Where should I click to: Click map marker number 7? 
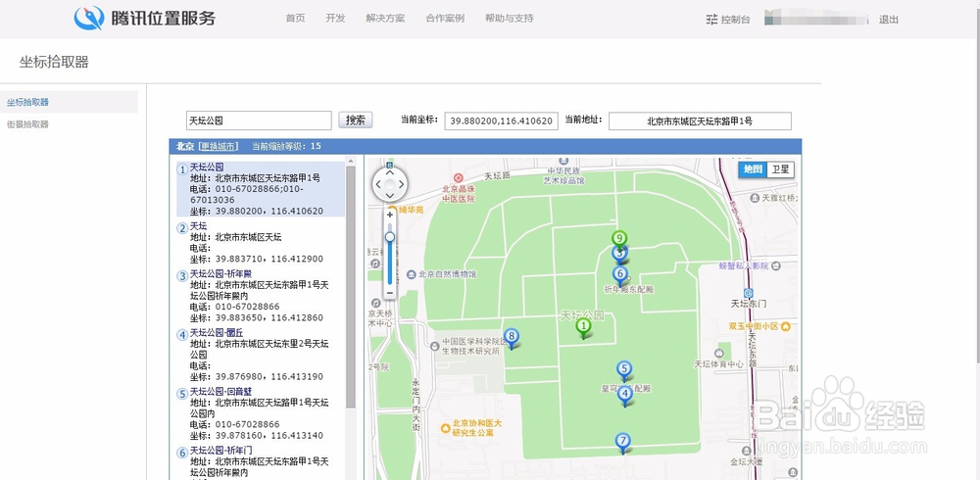[x=622, y=443]
